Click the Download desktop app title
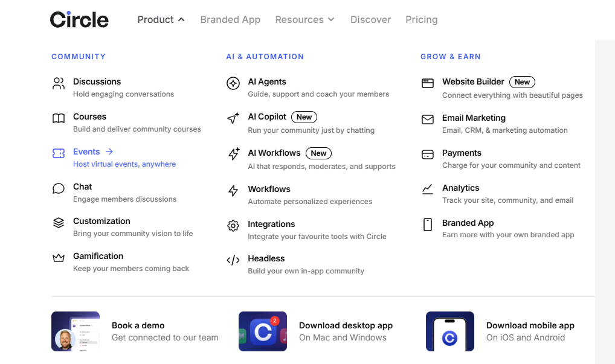Viewport: 615px width, 364px height. 346,325
